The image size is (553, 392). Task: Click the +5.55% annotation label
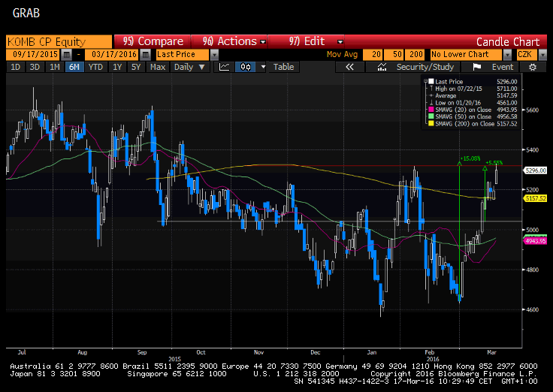tap(494, 162)
